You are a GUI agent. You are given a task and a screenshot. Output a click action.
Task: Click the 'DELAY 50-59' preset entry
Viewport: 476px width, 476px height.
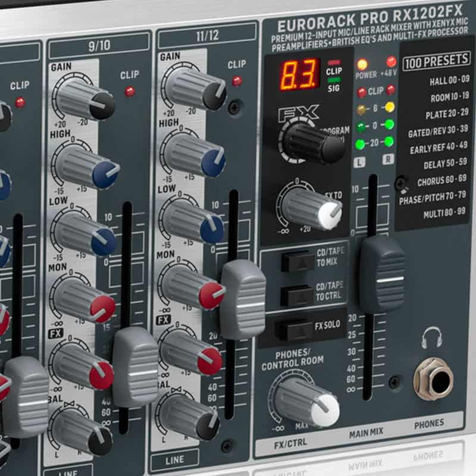pyautogui.click(x=445, y=164)
